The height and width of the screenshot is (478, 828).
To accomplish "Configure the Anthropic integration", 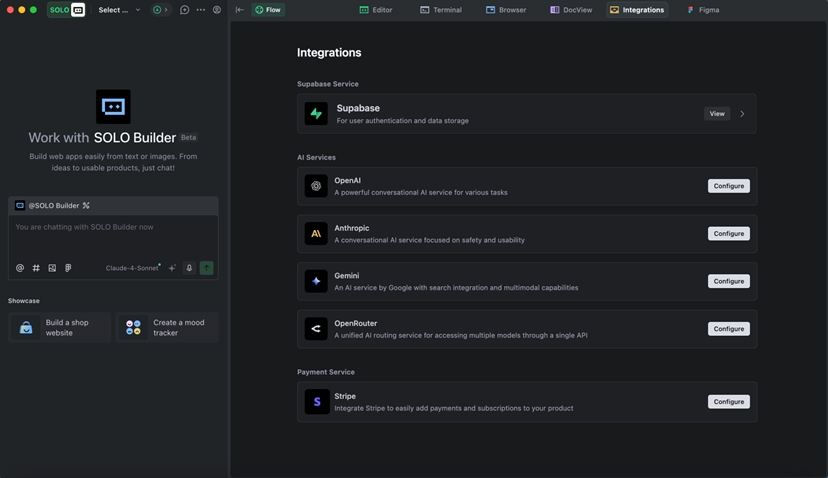I will point(729,233).
